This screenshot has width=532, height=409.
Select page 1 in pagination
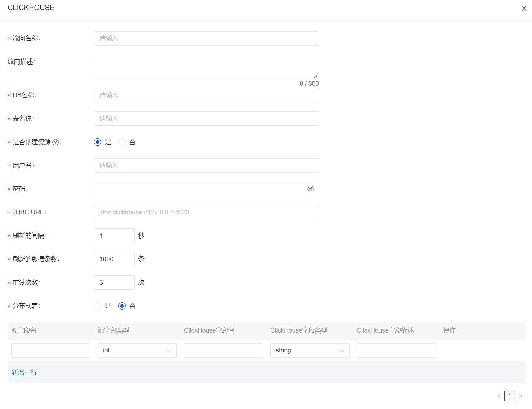(510, 396)
